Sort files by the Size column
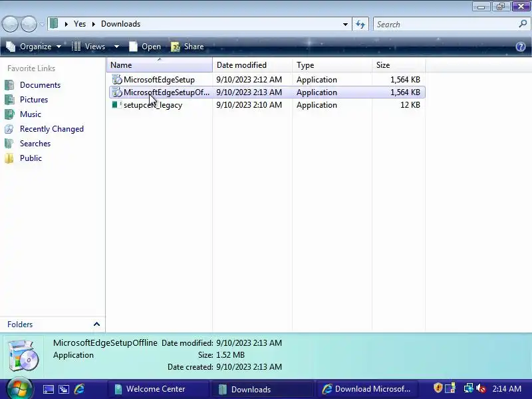The image size is (532, 399). 398,65
